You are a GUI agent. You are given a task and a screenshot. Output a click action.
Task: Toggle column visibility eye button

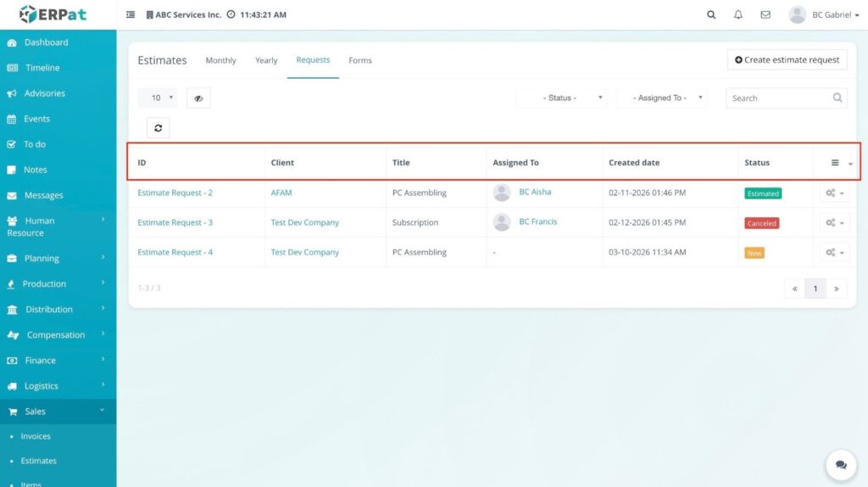click(x=198, y=98)
